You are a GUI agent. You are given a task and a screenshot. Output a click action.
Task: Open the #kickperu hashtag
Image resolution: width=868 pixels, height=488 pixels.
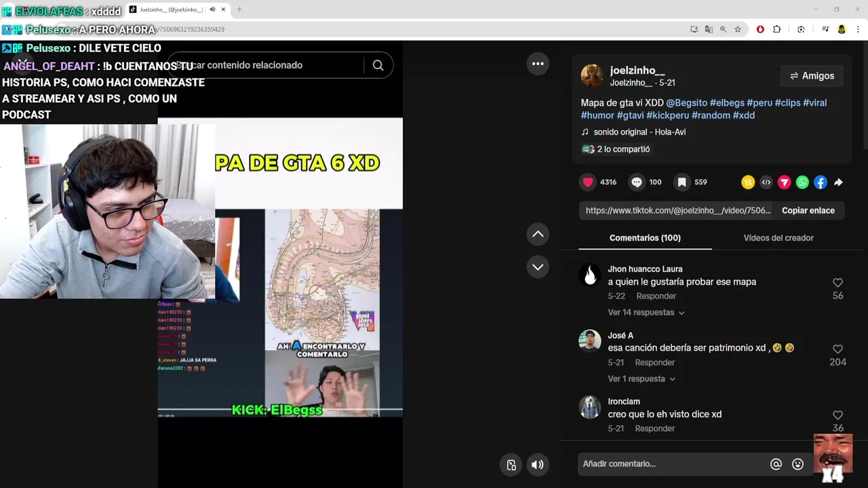point(668,115)
